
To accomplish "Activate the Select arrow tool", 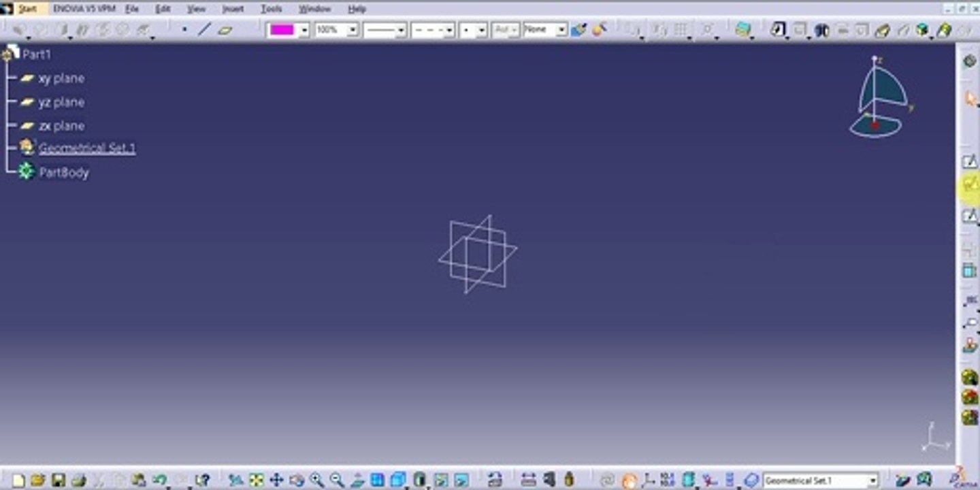I will point(970,99).
